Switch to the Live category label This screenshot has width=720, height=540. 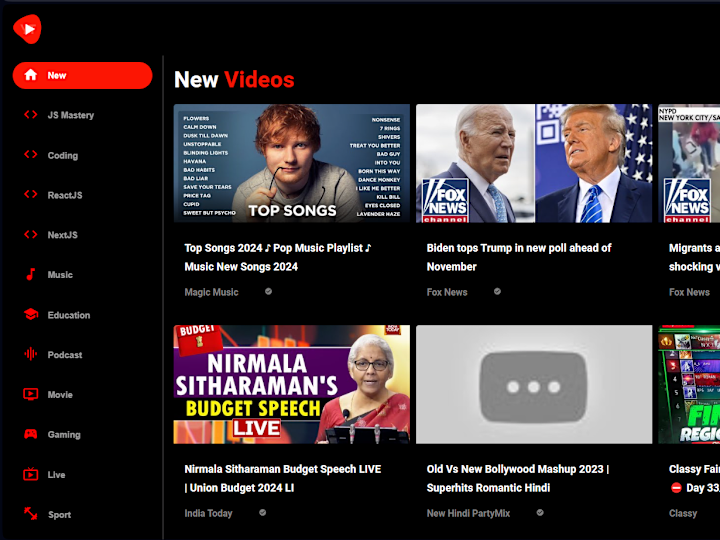coord(56,475)
